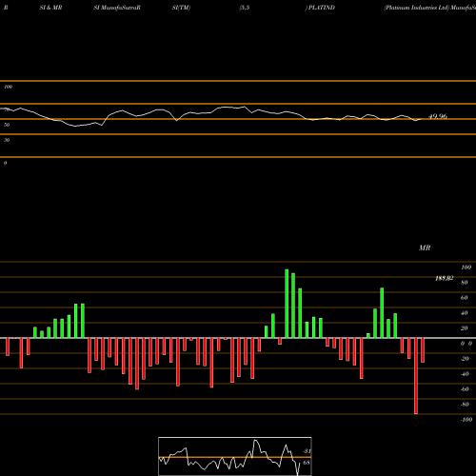Screen dimensions: 476x476
Task: Click the 'SI MunafaSutraR' header text
Action: [117, 8]
